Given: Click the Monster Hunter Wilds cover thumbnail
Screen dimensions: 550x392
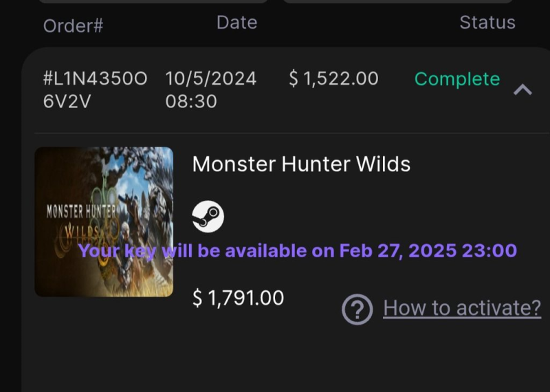Looking at the screenshot, I should click(x=104, y=221).
